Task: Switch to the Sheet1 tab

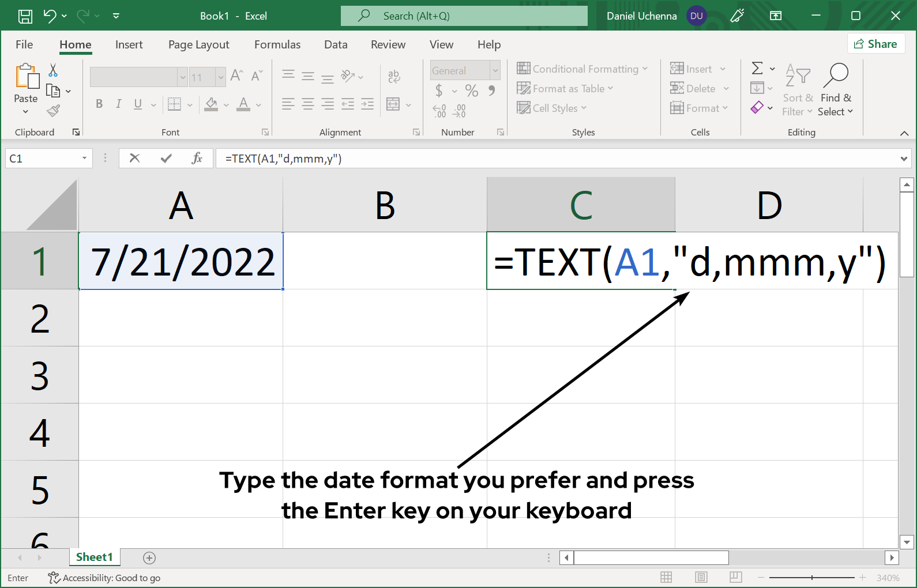Action: pyautogui.click(x=94, y=557)
